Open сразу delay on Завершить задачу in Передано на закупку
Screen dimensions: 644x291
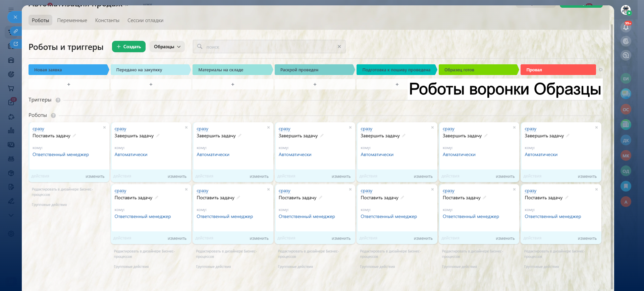pyautogui.click(x=120, y=129)
